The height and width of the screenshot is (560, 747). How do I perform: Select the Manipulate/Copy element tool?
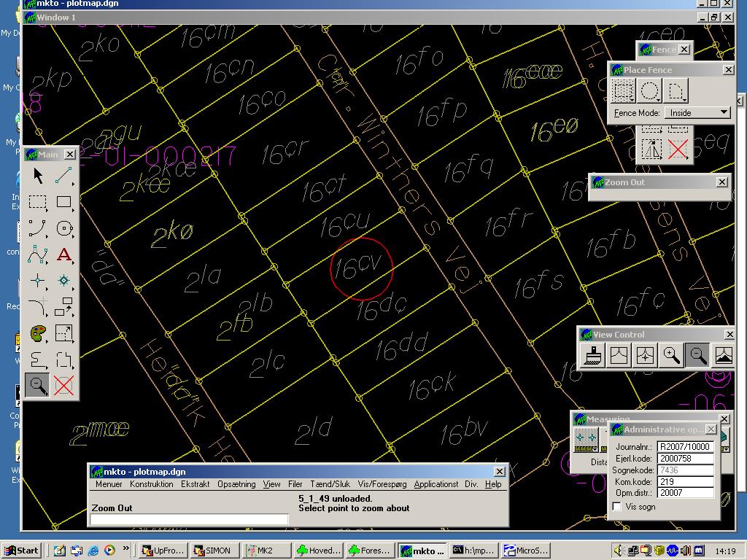point(63,307)
